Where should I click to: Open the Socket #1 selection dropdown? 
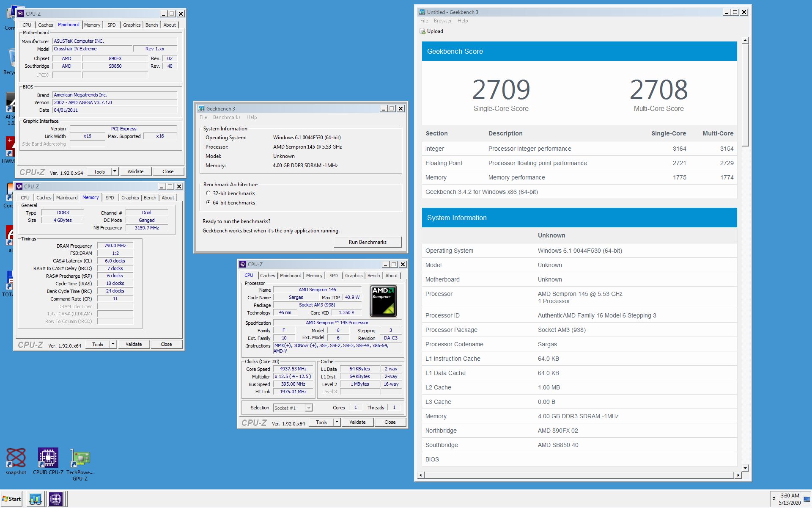point(309,408)
